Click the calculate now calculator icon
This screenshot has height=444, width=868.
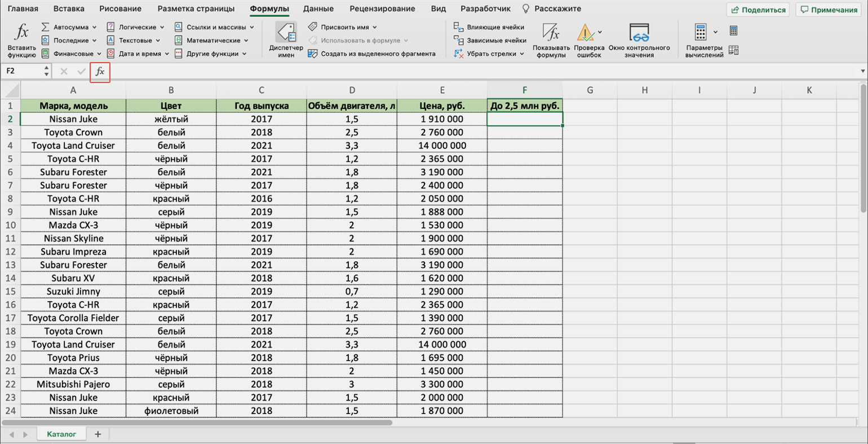[x=733, y=30]
